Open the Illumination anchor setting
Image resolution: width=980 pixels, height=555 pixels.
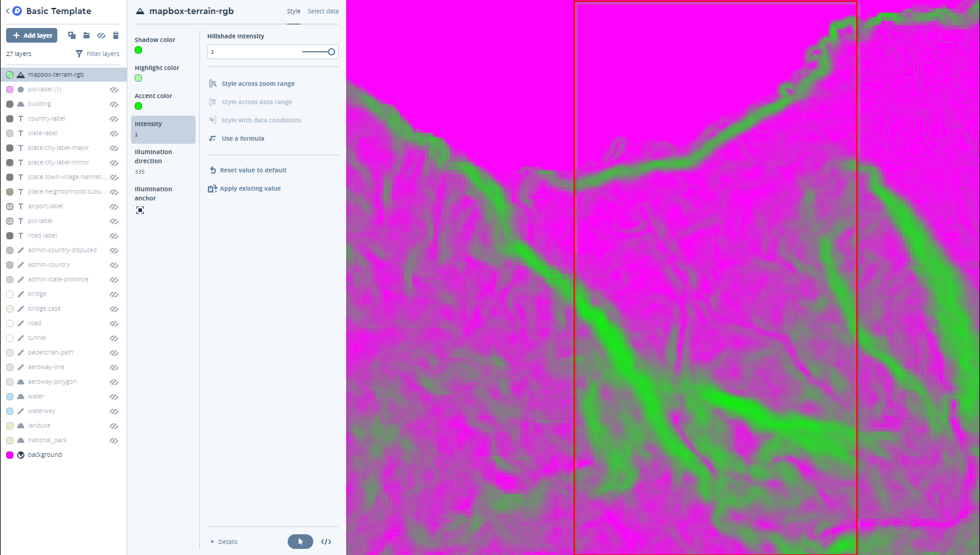click(140, 210)
